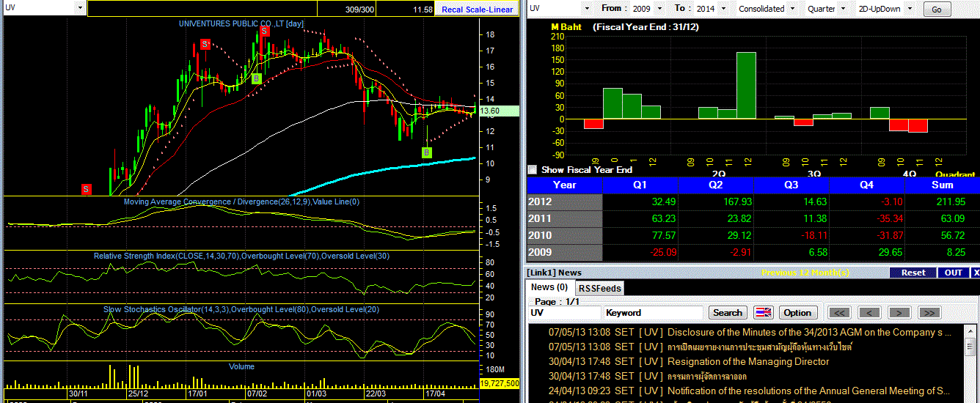
Task: Click the 2012 Q2 value 167.93
Action: (737, 202)
